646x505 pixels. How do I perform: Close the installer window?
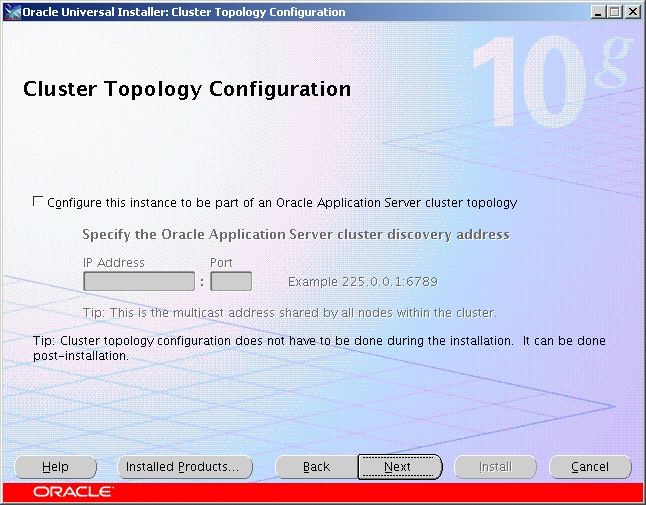(632, 12)
